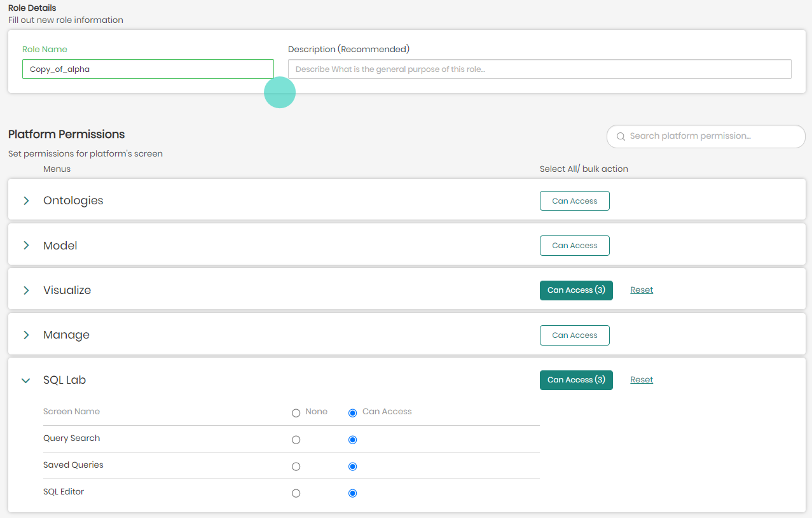Click the search platform permission box
The image size is (812, 518).
click(705, 136)
